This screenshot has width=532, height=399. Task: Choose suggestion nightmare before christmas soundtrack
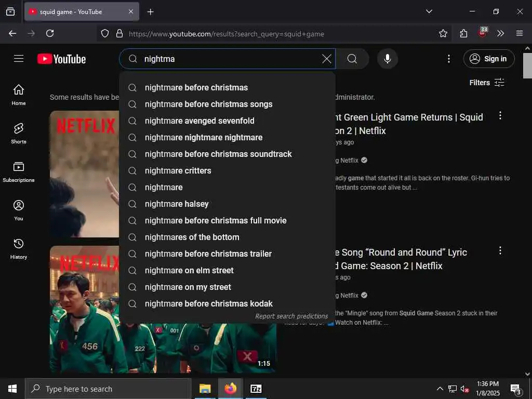pos(228,154)
